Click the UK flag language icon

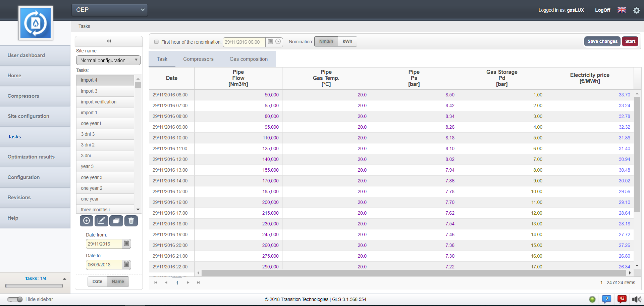622,10
